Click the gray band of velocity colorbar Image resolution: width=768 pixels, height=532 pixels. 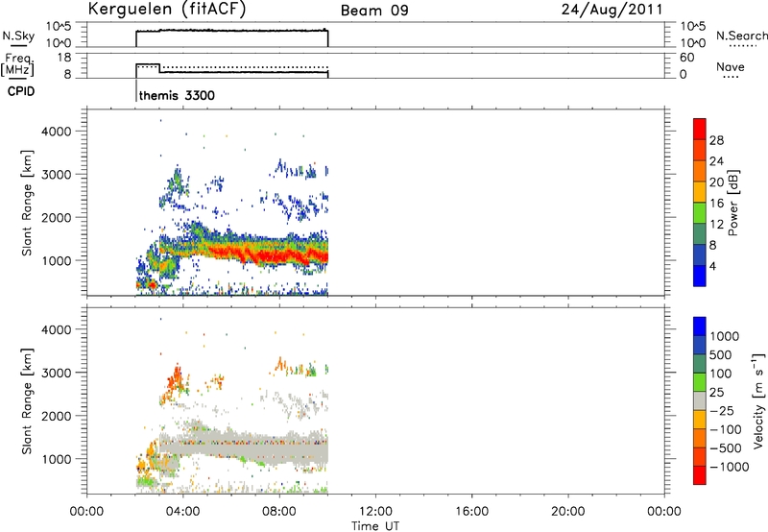(x=700, y=400)
